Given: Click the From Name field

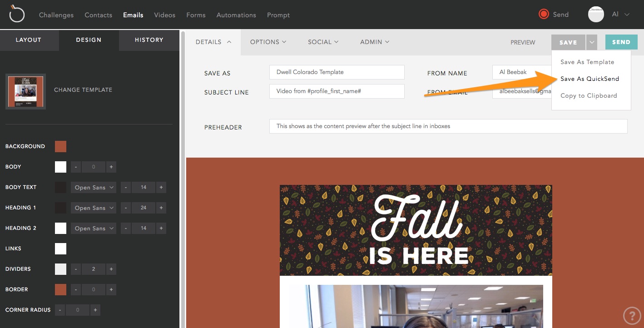Looking at the screenshot, I should 522,72.
